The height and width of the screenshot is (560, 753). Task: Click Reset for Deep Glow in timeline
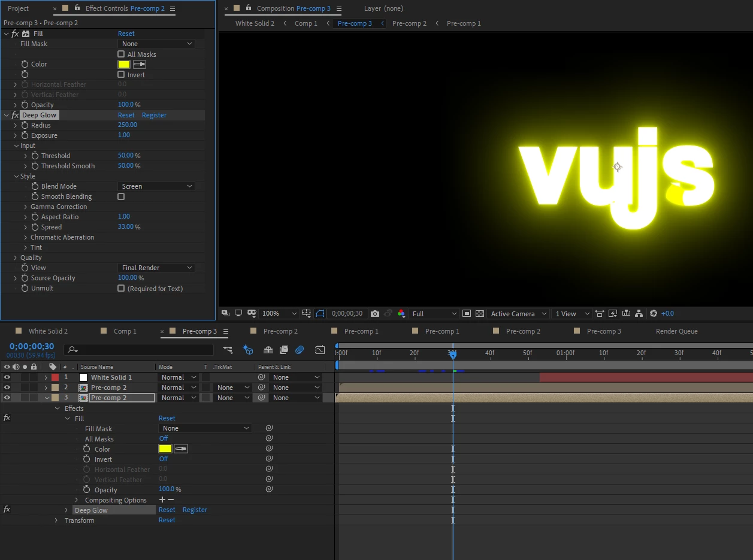(x=167, y=510)
